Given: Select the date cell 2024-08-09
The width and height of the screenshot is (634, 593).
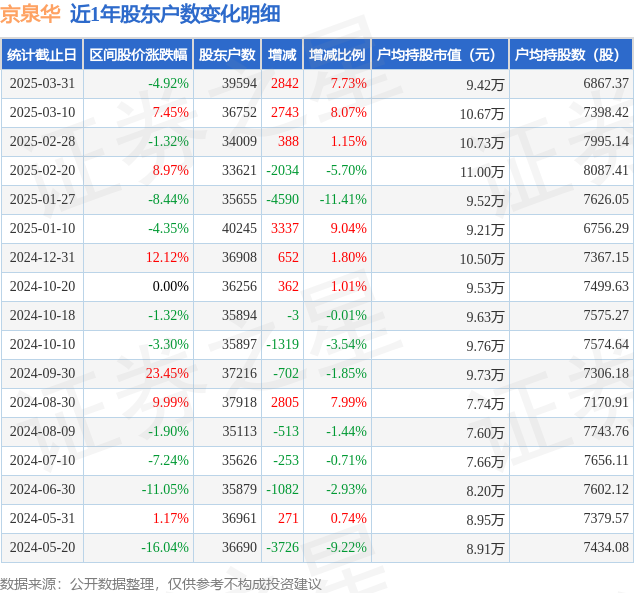Looking at the screenshot, I should (x=42, y=431).
